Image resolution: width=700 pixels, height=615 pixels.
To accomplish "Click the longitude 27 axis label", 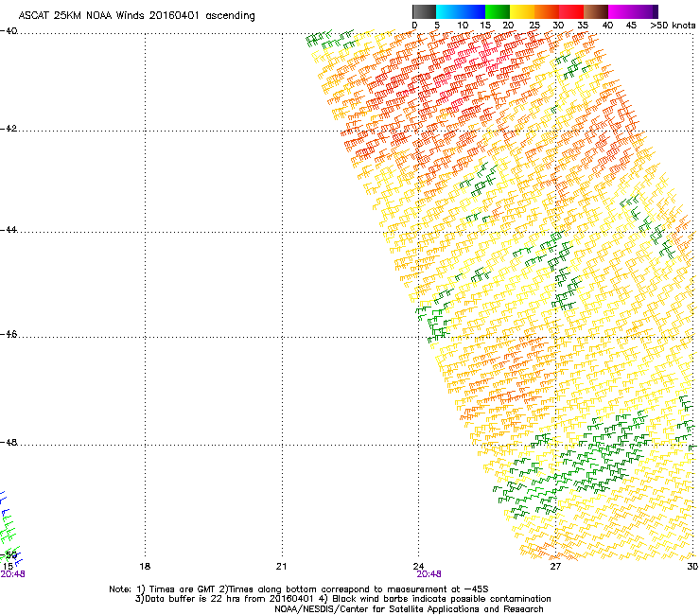I will coord(555,567).
